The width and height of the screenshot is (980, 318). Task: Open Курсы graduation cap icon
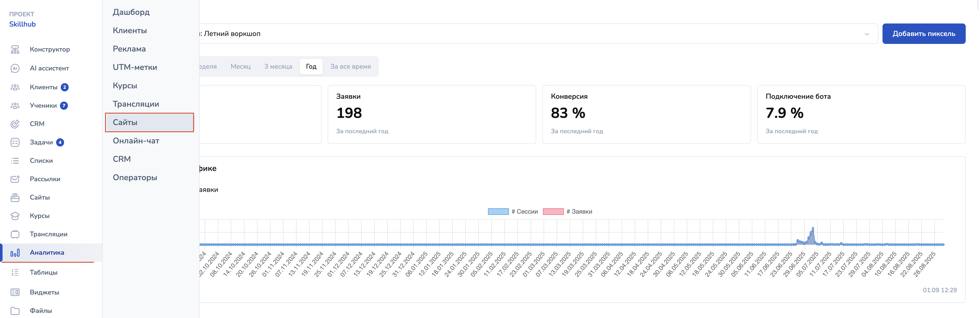click(x=15, y=216)
